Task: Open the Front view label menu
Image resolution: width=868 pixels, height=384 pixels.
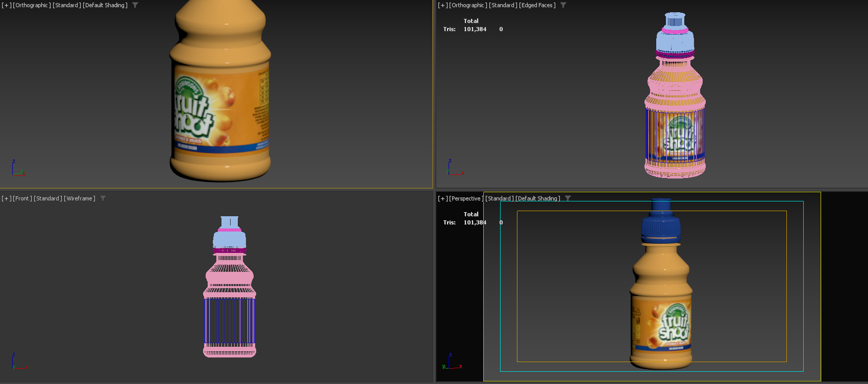Action: 22,198
